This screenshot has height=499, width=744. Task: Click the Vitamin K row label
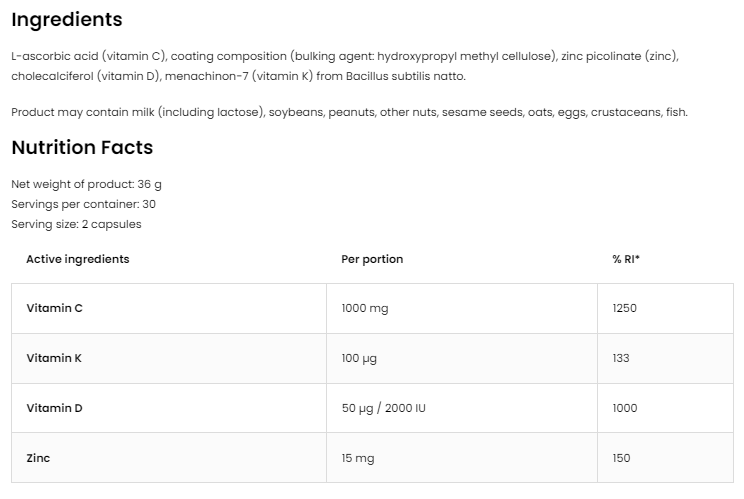[x=54, y=358]
